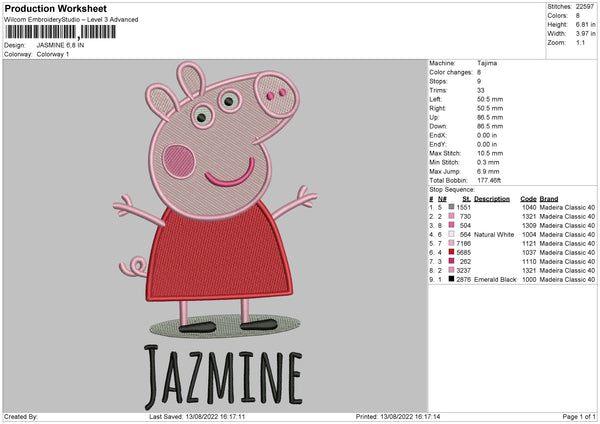Screen dimensions: 600x424
Task: Click "Madeira Classic 40" in stop row 9
Action: click(567, 279)
